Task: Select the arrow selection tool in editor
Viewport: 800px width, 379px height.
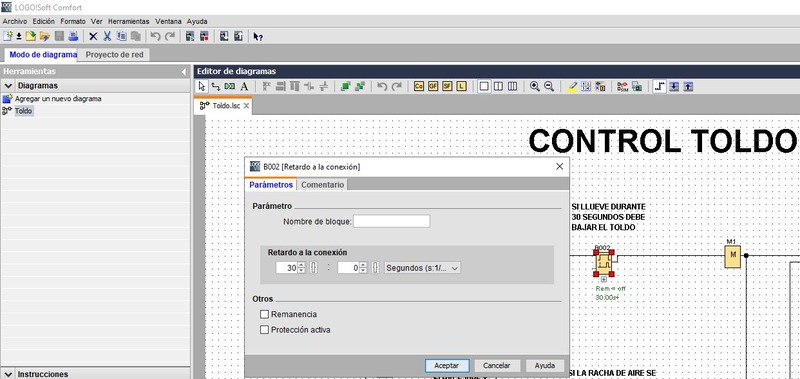Action: tap(202, 86)
